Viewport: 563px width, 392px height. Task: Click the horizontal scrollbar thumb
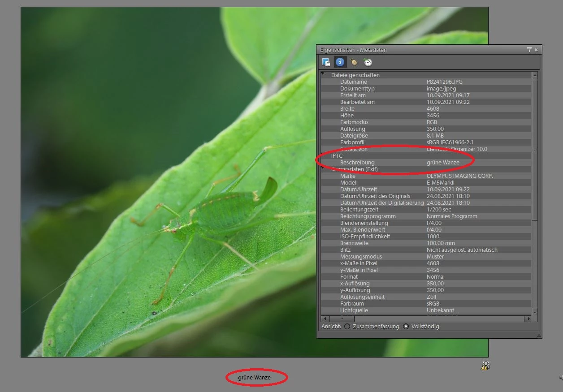point(342,319)
